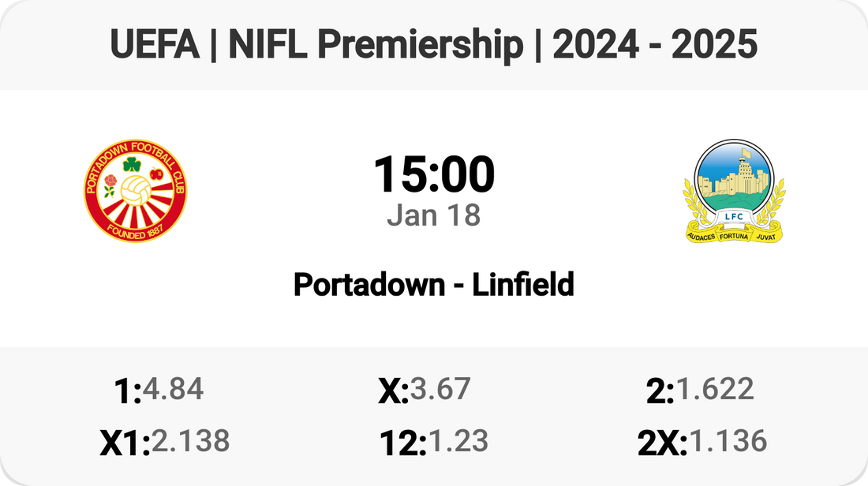
Task: Select the home win odds 4.84
Action: (x=173, y=389)
